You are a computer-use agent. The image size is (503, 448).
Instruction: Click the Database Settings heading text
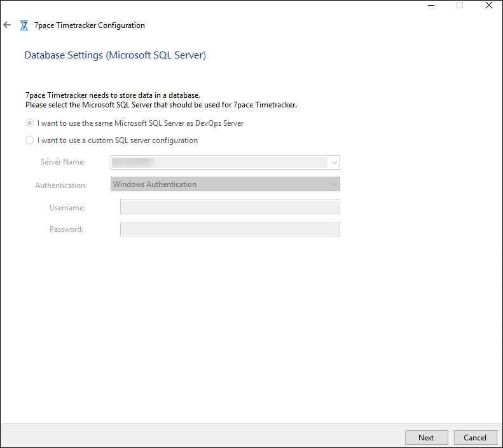point(115,55)
